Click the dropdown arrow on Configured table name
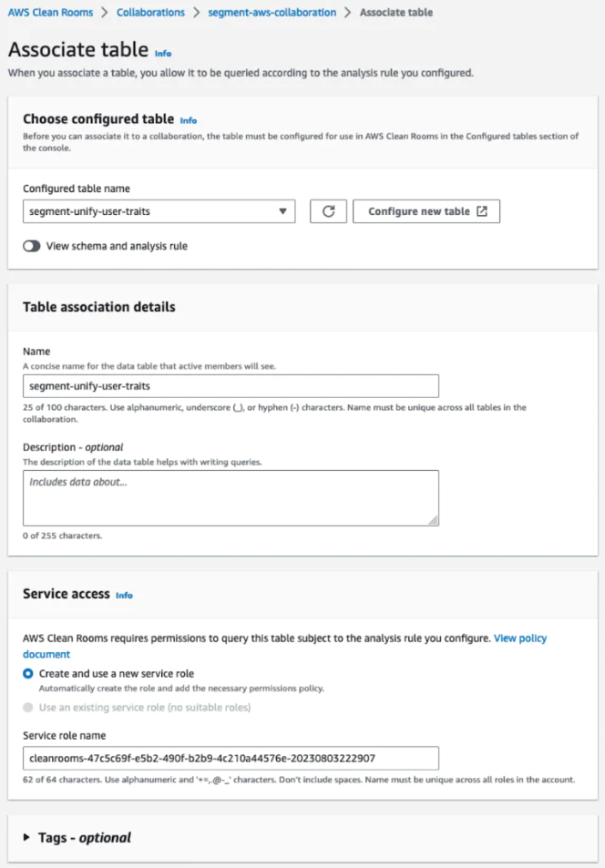This screenshot has width=605, height=868. (283, 210)
